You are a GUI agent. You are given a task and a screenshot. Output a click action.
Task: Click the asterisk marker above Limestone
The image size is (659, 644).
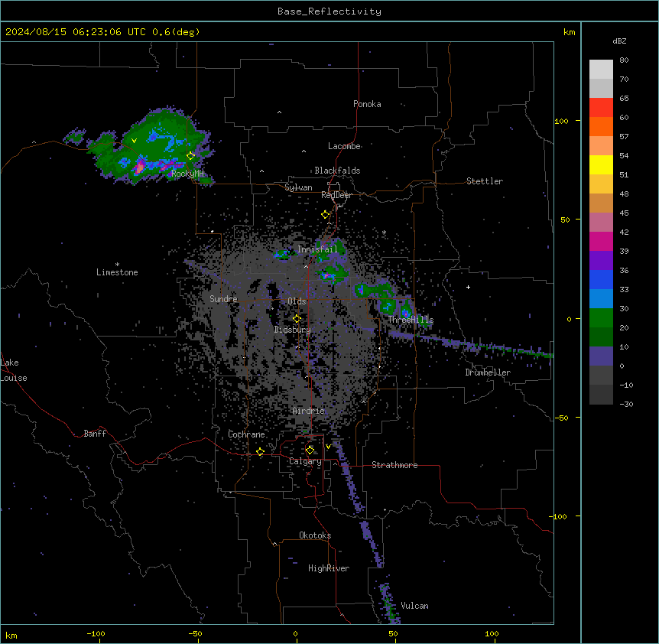click(x=117, y=265)
